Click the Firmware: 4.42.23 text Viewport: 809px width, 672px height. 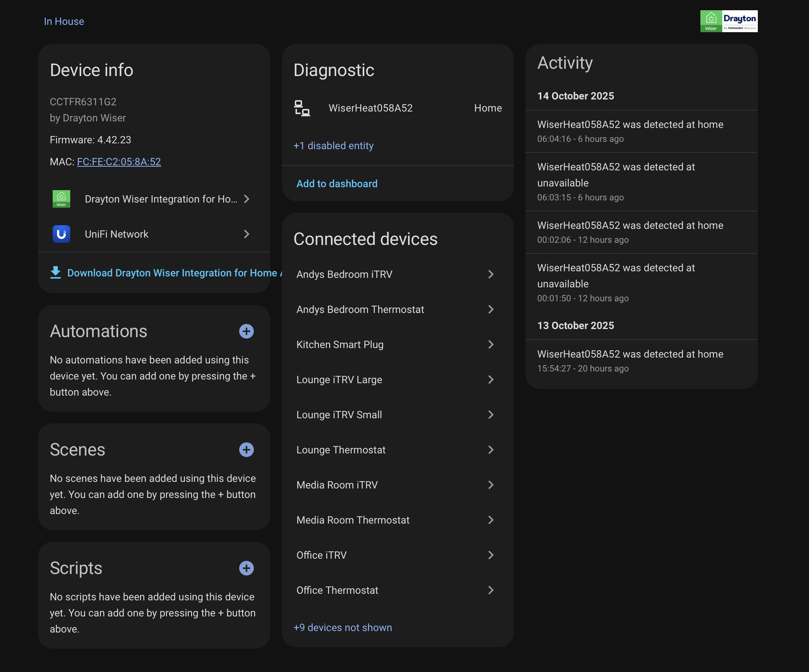coord(91,140)
